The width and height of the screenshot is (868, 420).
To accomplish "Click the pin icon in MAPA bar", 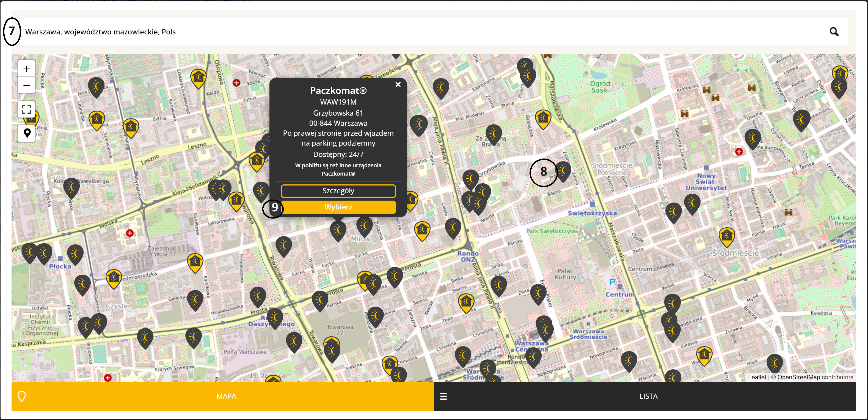I will (21, 396).
